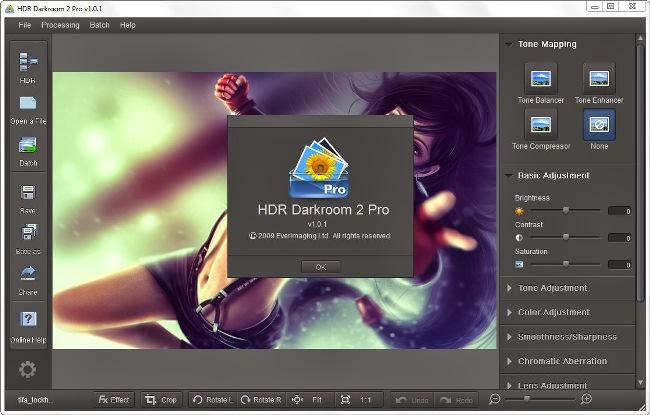The image size is (650, 415).
Task: Click the Undo button
Action: click(412, 400)
